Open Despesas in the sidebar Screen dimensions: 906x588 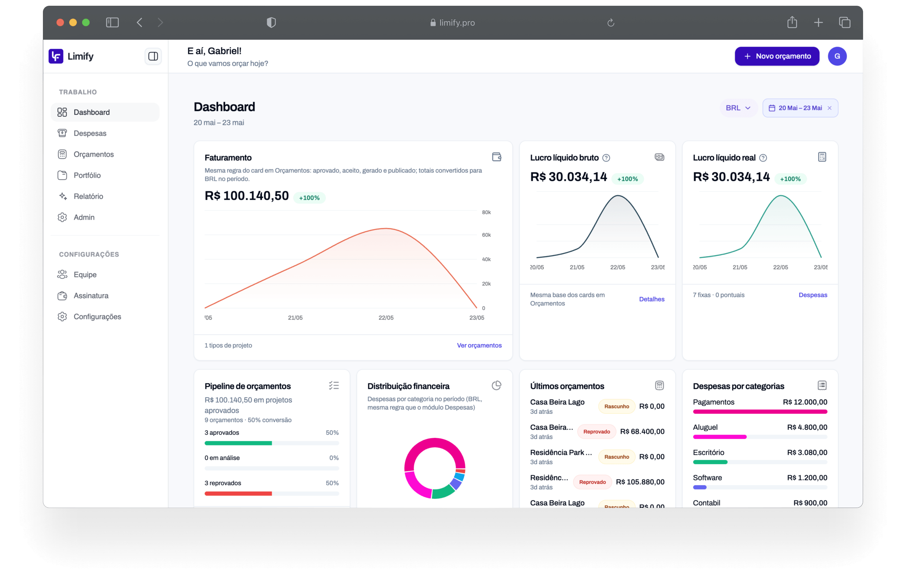coord(105,133)
